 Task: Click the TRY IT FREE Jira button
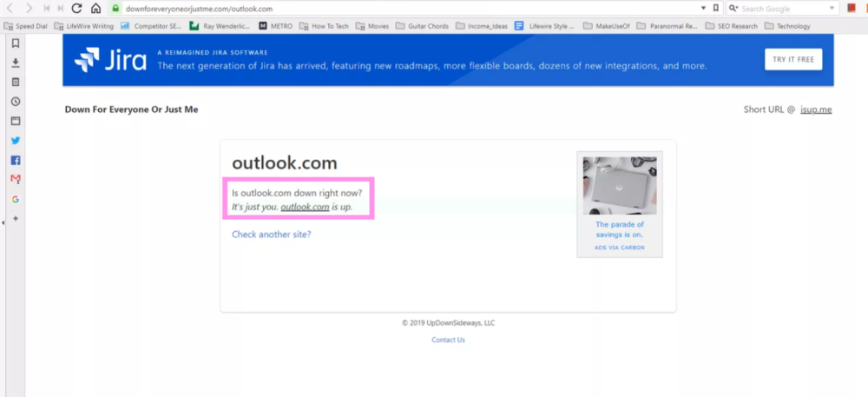(x=792, y=59)
